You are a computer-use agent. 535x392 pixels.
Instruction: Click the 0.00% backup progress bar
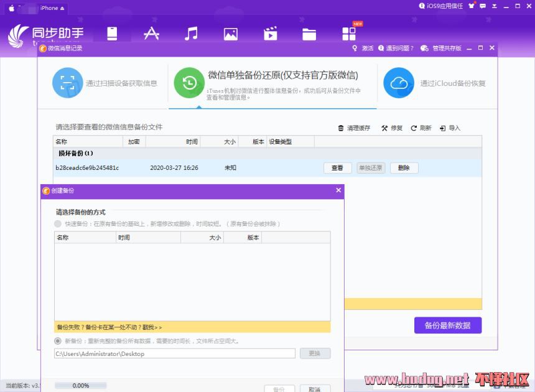coord(81,386)
